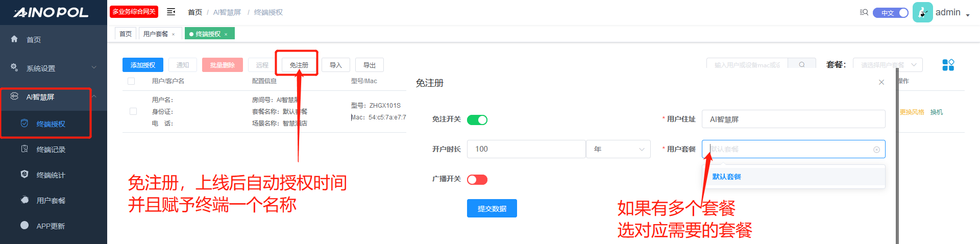980x244 pixels.
Task: Toggle the 中文 language switch
Action: (x=891, y=13)
